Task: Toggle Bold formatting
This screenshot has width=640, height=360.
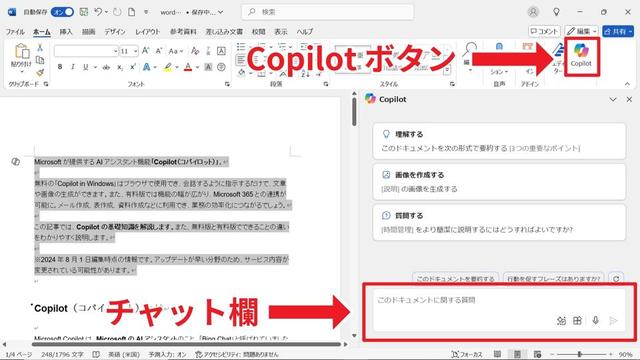Action: [60, 67]
